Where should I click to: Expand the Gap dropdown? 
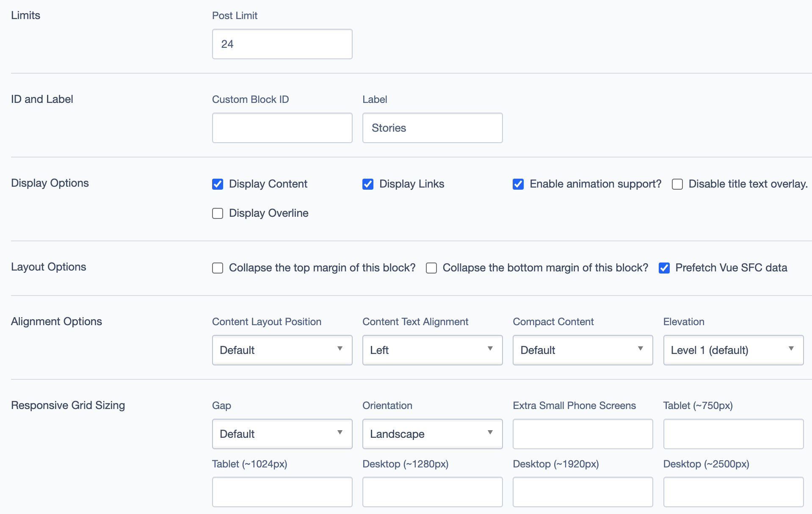282,434
